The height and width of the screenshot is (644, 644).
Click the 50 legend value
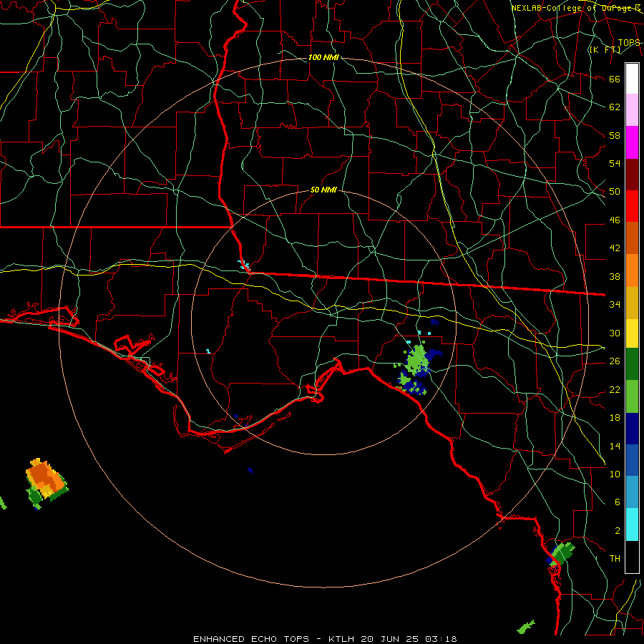click(x=615, y=191)
